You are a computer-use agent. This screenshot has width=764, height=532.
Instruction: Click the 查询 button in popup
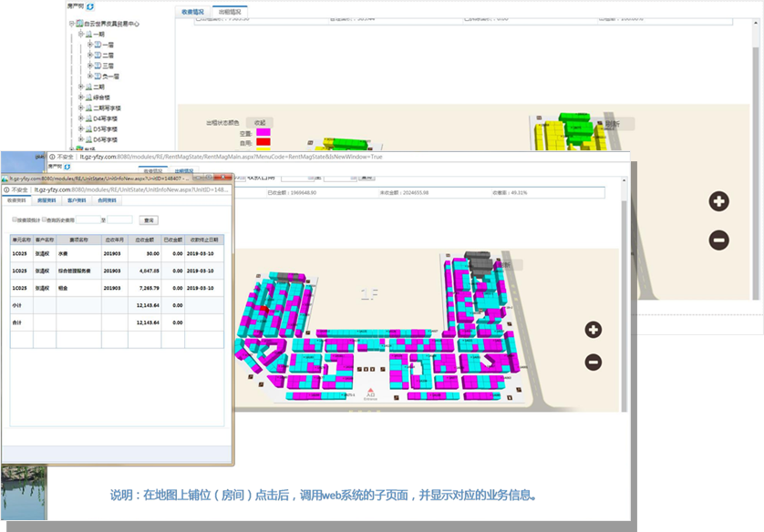[x=148, y=220]
